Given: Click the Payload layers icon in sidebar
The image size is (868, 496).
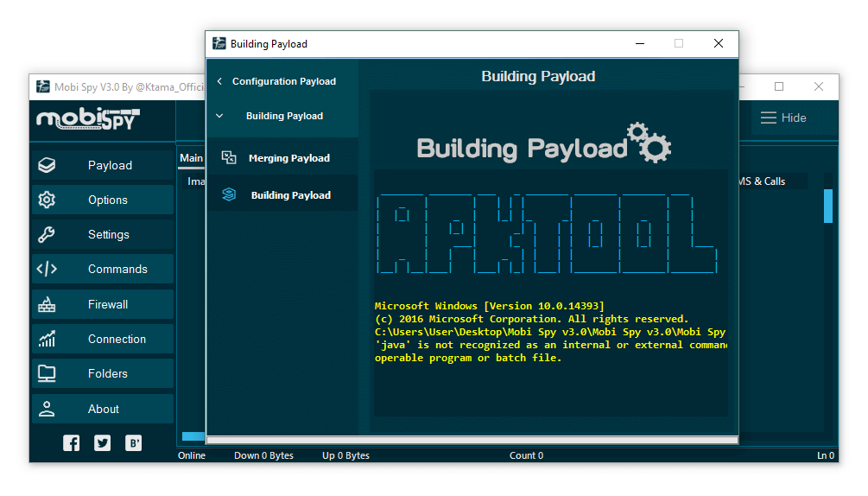Looking at the screenshot, I should (47, 165).
